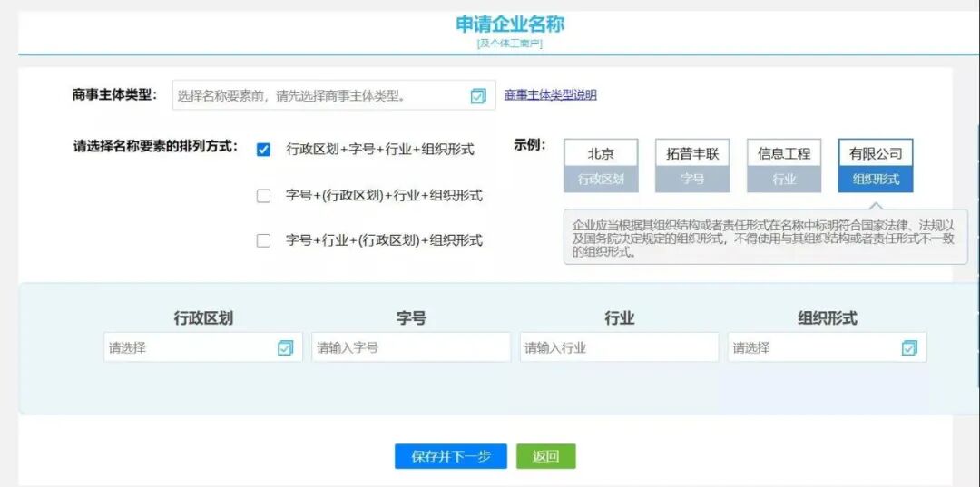This screenshot has width=980, height=487.
Task: Select the 拓普丰联 字号 example card
Action: click(692, 165)
